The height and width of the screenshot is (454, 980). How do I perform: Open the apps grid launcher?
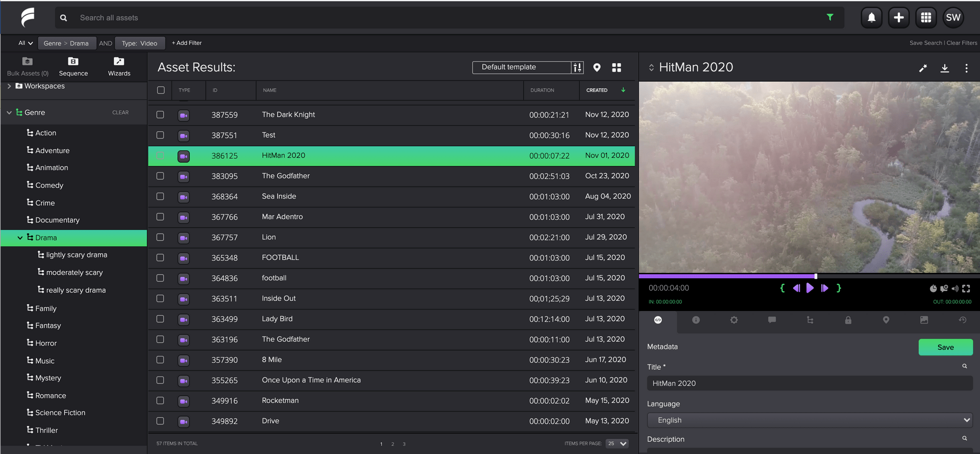925,18
